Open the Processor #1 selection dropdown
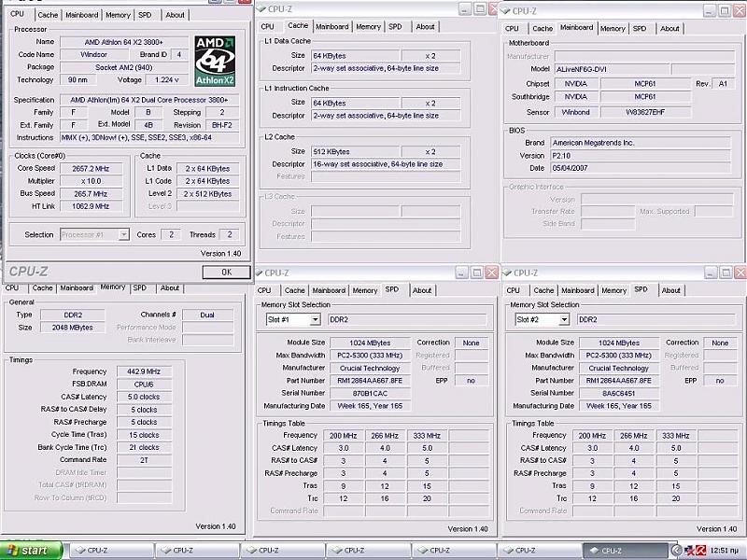 pos(124,234)
